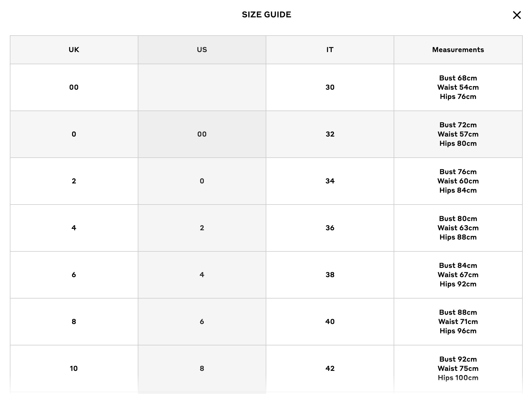The width and height of the screenshot is (532, 394).
Task: Click the Measurements column header
Action: click(458, 50)
